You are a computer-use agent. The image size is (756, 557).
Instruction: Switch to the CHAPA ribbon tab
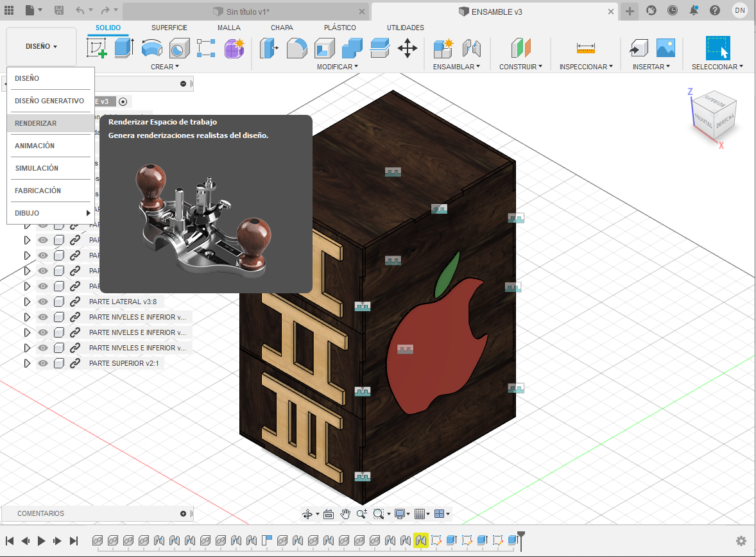click(x=282, y=28)
